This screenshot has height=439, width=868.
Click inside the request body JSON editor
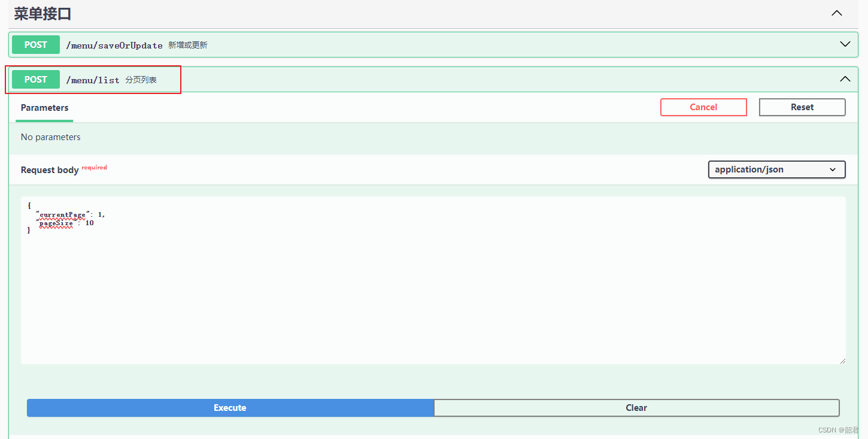pos(239,270)
